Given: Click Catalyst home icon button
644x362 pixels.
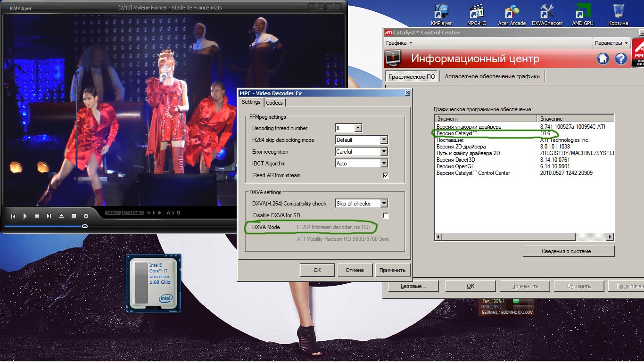Looking at the screenshot, I should coord(603,58).
